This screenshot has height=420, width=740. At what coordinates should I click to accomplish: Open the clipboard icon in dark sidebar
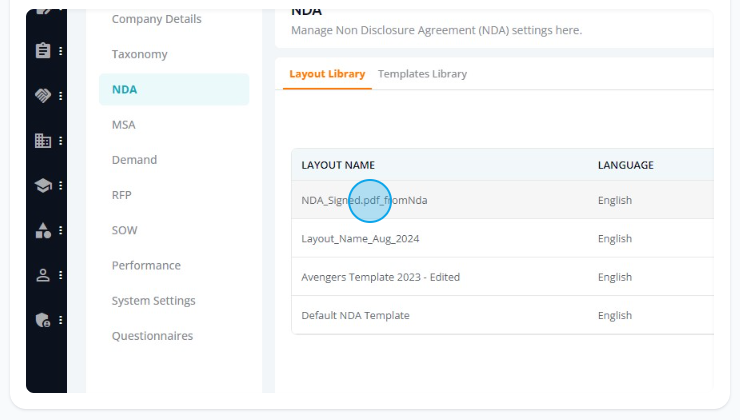pyautogui.click(x=43, y=50)
